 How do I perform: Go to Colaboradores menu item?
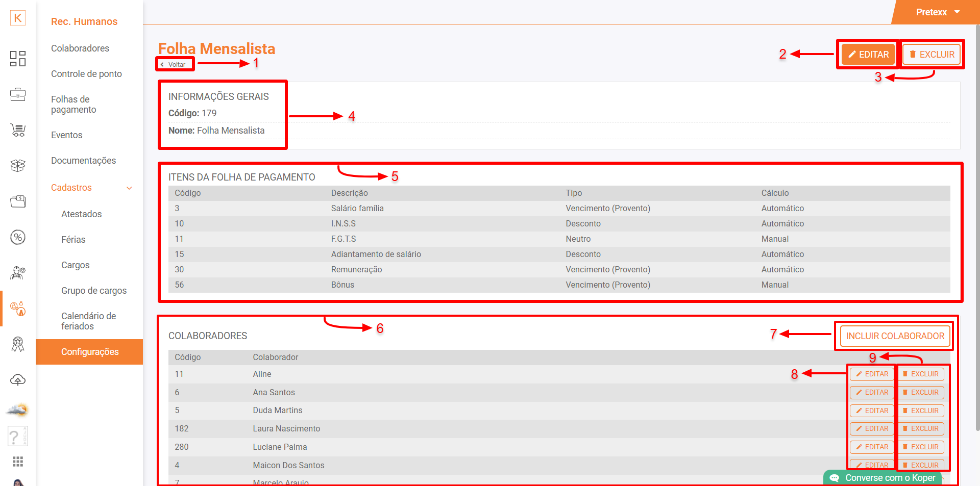tap(80, 48)
